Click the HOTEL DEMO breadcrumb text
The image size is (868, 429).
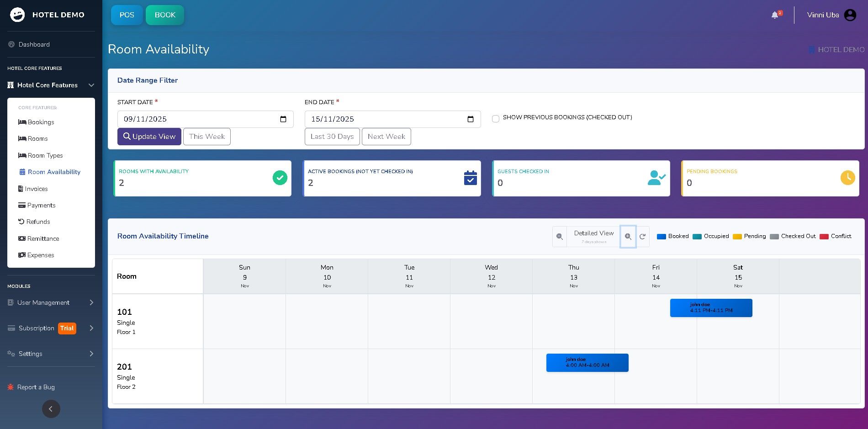pos(841,49)
